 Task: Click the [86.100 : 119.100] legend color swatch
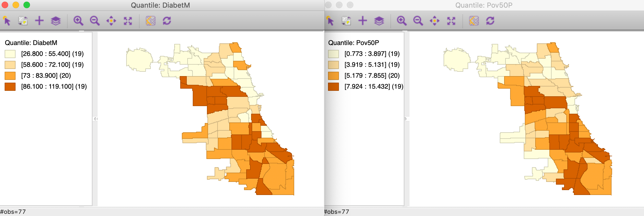coord(10,87)
